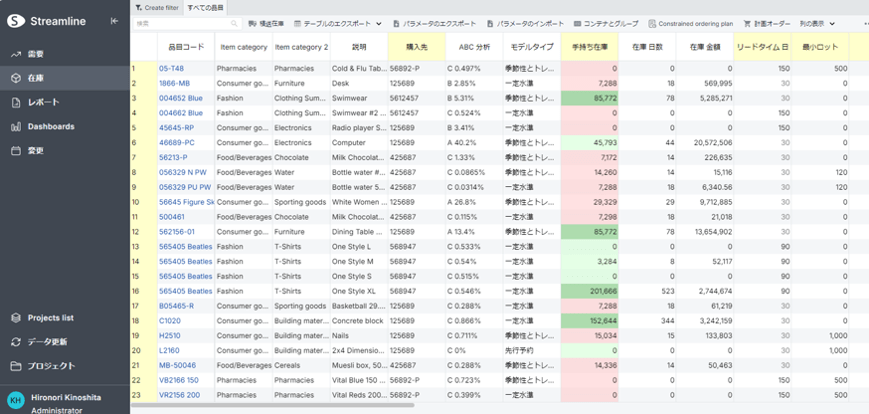
Task: Open Projects list in the sidebar
Action: (x=50, y=318)
